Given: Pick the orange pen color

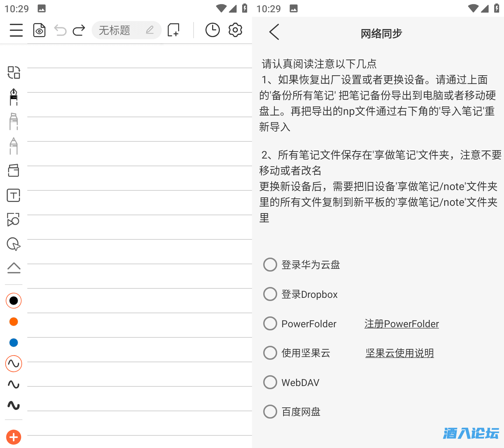Looking at the screenshot, I should 14,322.
